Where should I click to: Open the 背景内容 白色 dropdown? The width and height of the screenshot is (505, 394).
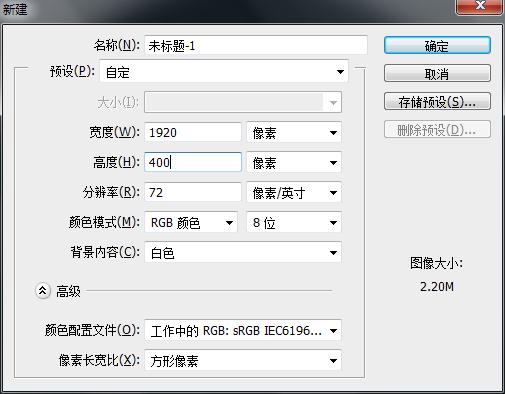tap(243, 253)
